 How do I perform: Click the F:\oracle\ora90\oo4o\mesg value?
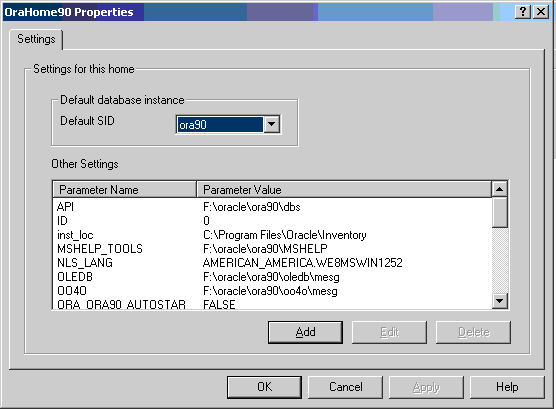[x=270, y=291]
